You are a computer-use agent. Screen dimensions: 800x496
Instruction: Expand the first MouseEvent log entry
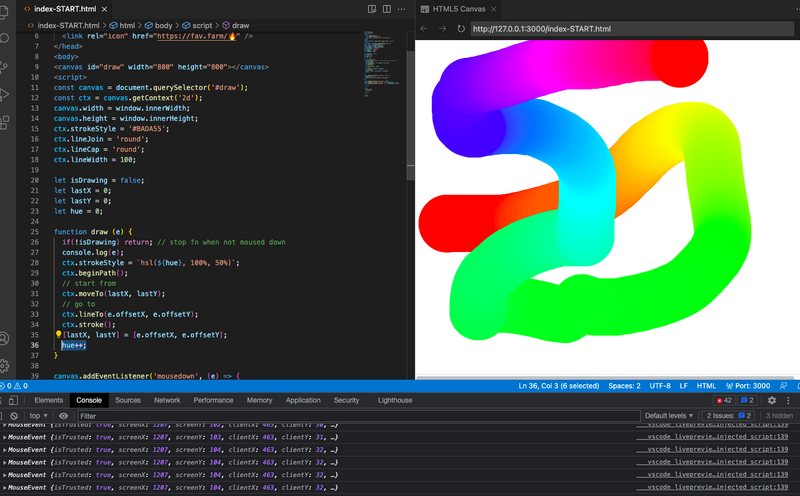click(x=4, y=426)
